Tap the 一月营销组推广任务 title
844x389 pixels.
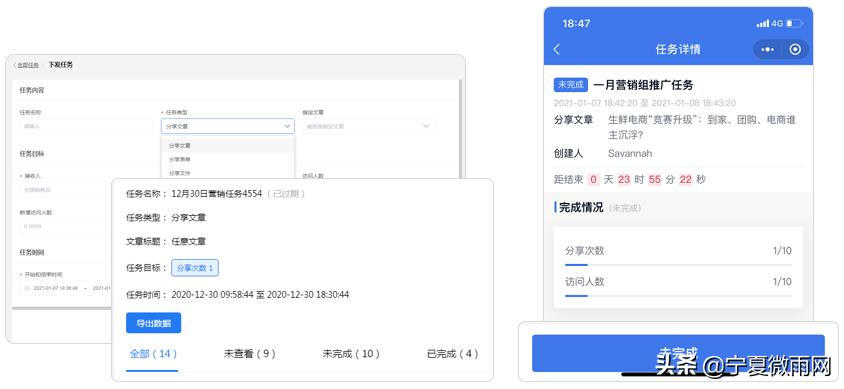(x=643, y=85)
